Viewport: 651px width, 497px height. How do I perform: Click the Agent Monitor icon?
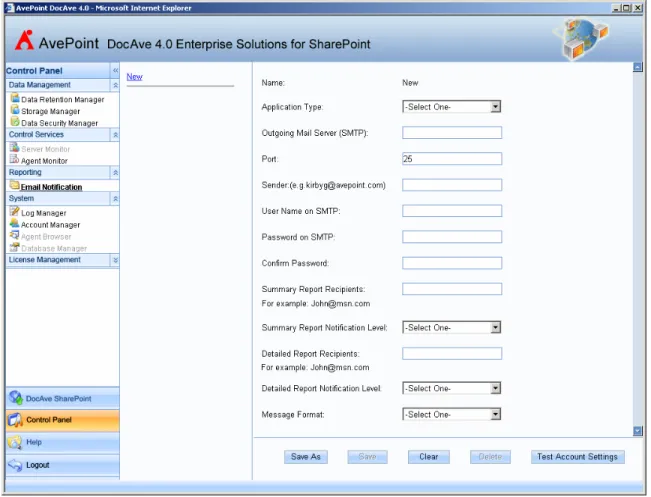click(15, 159)
